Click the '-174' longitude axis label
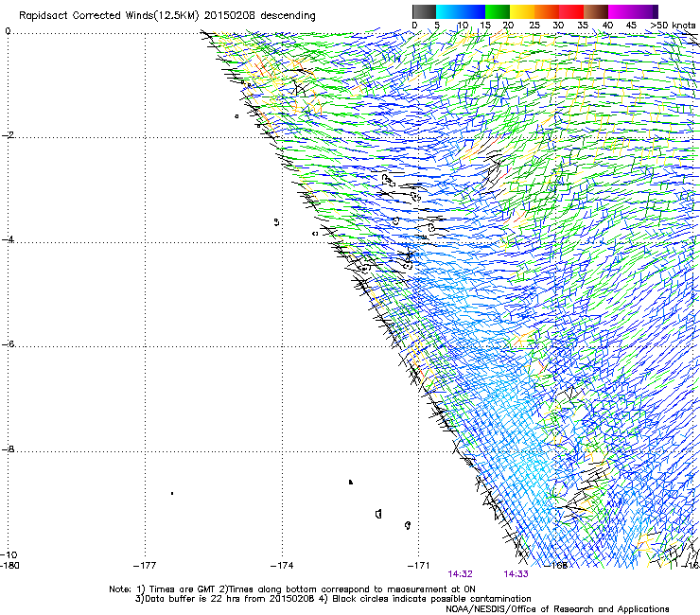This screenshot has height=615, width=700. 282,566
